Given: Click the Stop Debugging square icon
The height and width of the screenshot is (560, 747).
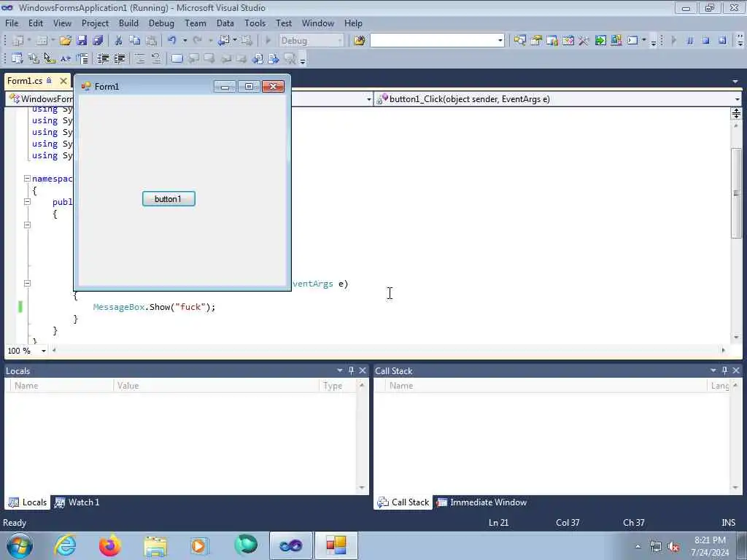Looking at the screenshot, I should pyautogui.click(x=706, y=41).
